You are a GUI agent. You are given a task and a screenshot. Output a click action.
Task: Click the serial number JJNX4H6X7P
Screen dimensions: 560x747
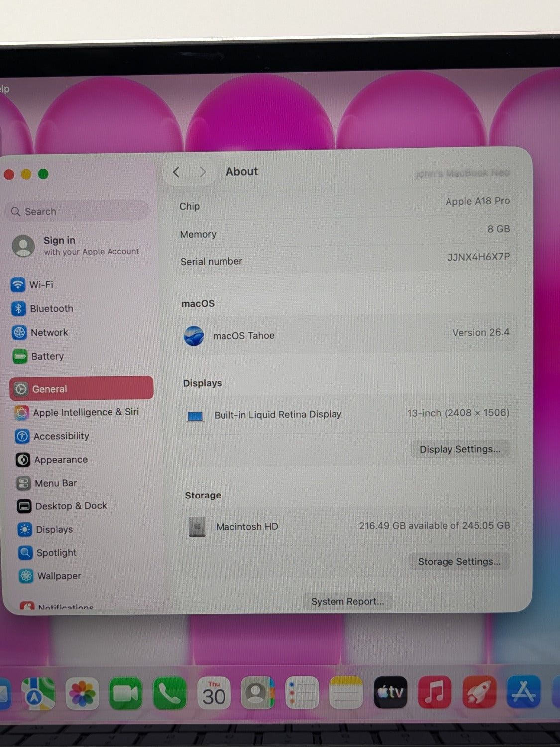(x=478, y=257)
